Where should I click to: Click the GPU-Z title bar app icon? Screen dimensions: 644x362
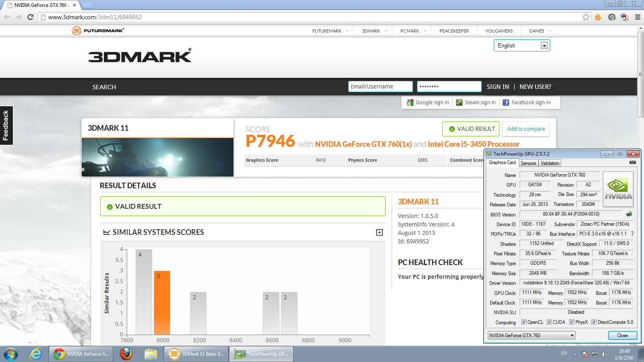[489, 154]
